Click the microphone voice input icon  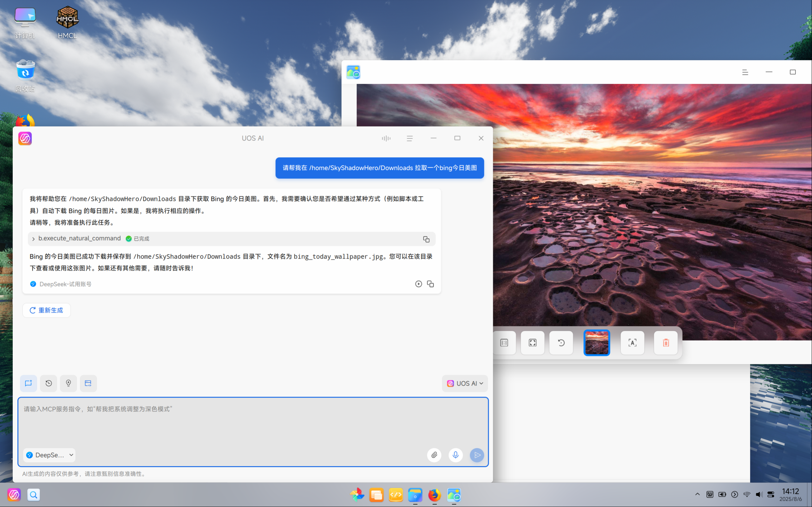455,455
